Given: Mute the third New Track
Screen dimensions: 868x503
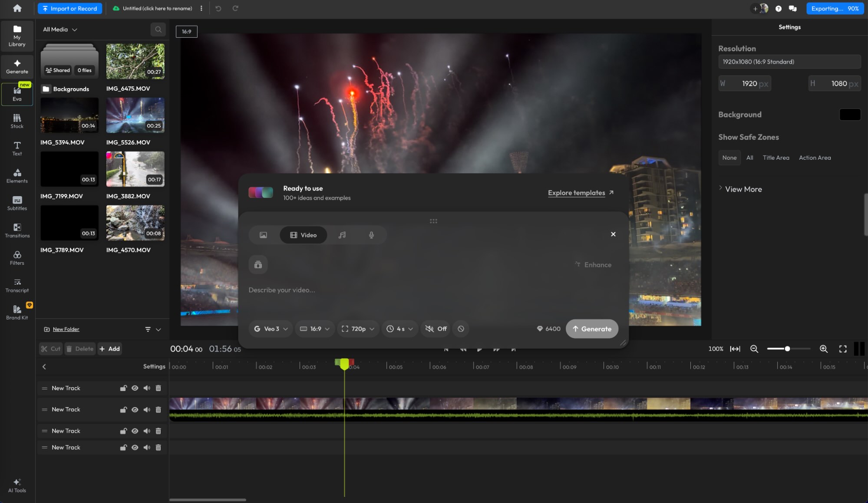Looking at the screenshot, I should pos(147,431).
